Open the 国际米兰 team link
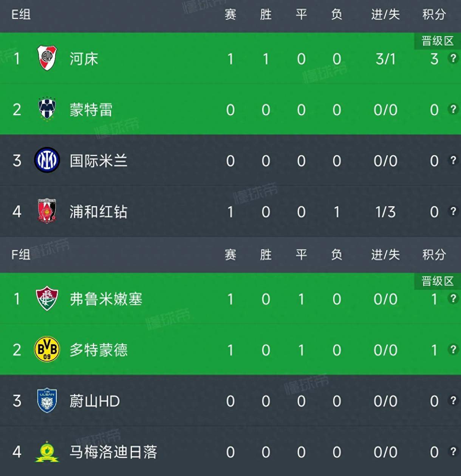 point(98,161)
